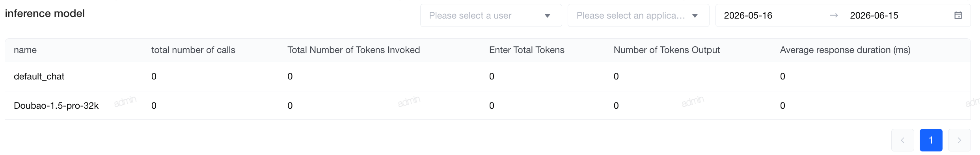Select page 1 in pagination
Image resolution: width=980 pixels, height=155 pixels.
[931, 140]
